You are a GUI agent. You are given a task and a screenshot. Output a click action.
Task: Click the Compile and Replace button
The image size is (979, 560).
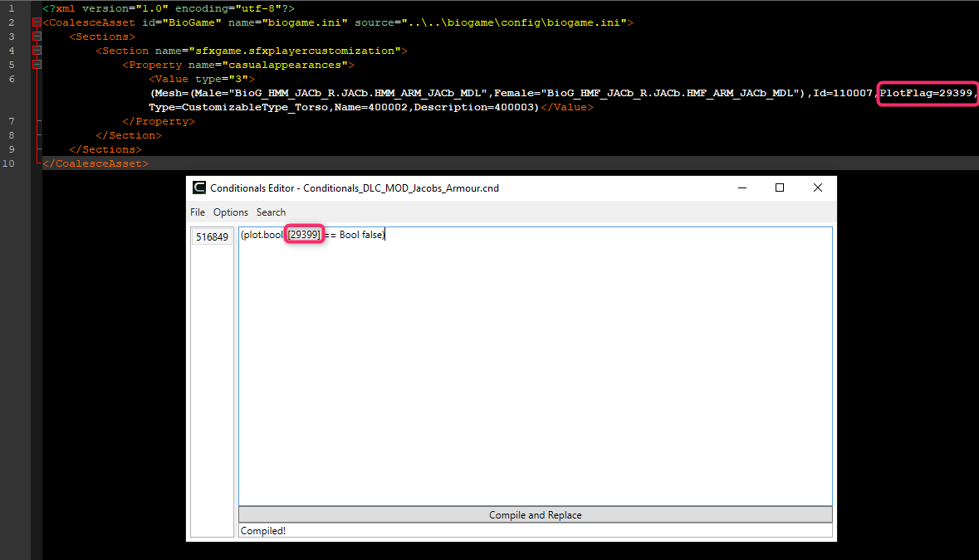(535, 514)
